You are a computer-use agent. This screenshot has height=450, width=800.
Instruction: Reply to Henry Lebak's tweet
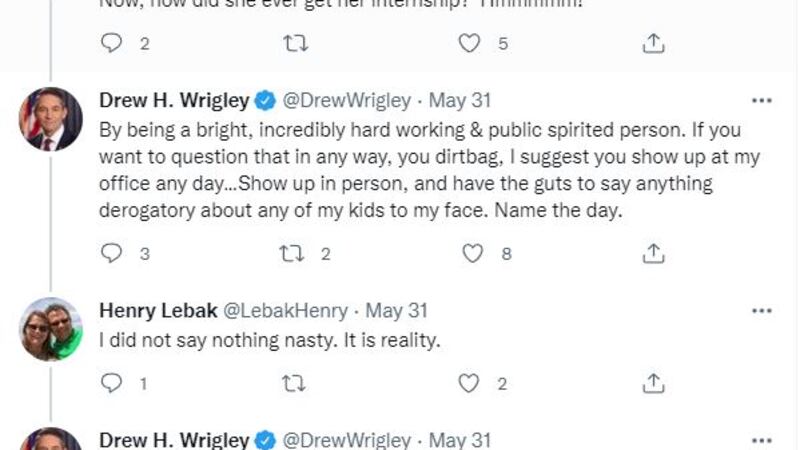pyautogui.click(x=112, y=383)
